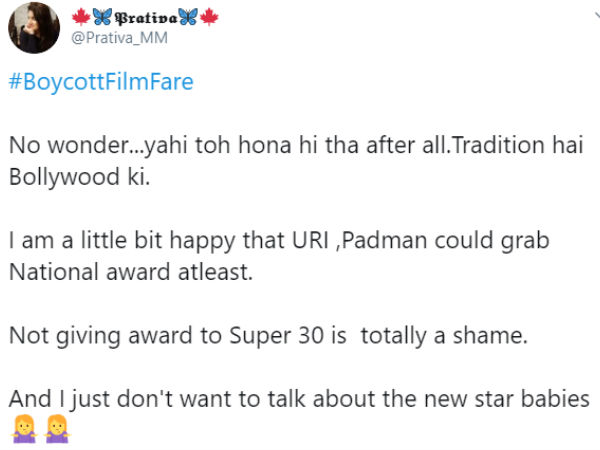Click the maple leaf before the name

(81, 17)
